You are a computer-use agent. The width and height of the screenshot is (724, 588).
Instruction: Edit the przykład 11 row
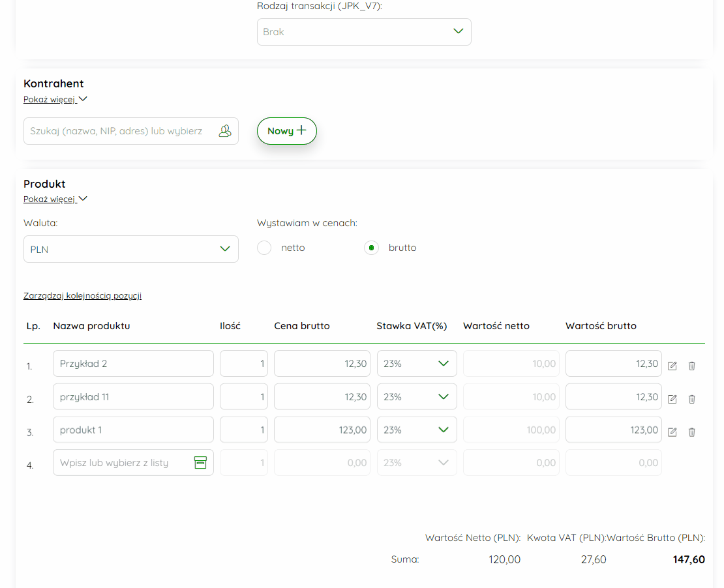click(672, 399)
